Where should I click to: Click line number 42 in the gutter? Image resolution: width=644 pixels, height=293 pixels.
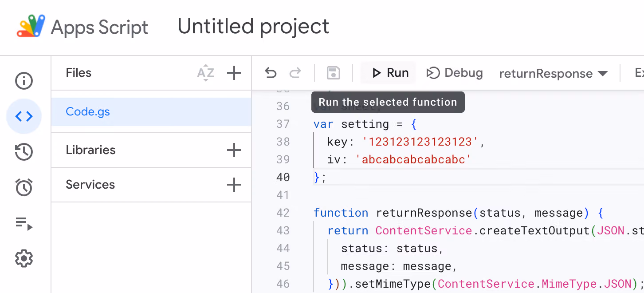(x=283, y=213)
